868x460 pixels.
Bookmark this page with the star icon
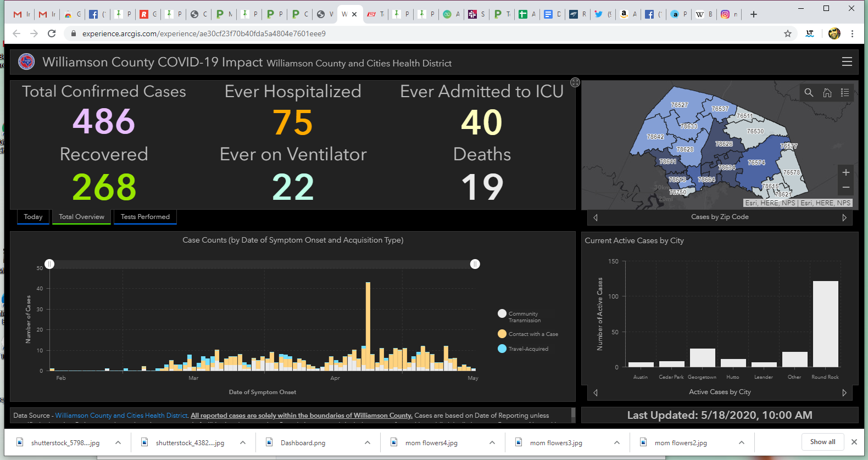[x=787, y=33]
